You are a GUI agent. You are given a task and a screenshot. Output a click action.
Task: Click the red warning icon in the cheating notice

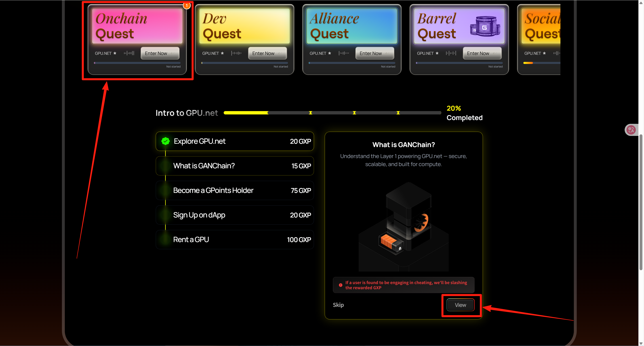pyautogui.click(x=341, y=285)
